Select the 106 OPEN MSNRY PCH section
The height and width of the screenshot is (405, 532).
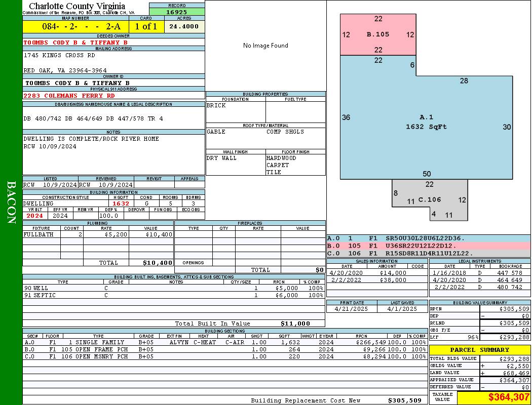pyautogui.click(x=95, y=356)
